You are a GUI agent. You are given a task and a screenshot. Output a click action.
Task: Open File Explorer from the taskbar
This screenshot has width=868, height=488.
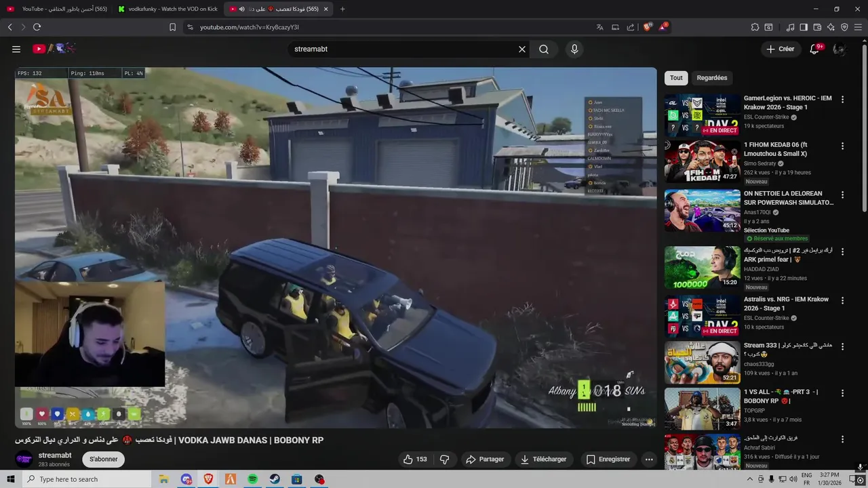[x=164, y=479]
